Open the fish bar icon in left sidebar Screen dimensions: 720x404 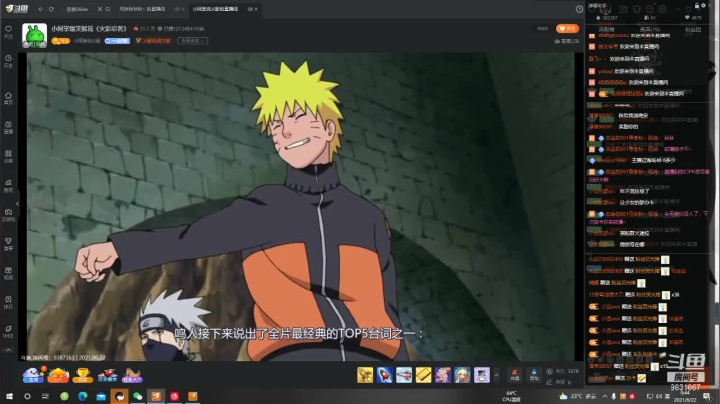coord(8,185)
